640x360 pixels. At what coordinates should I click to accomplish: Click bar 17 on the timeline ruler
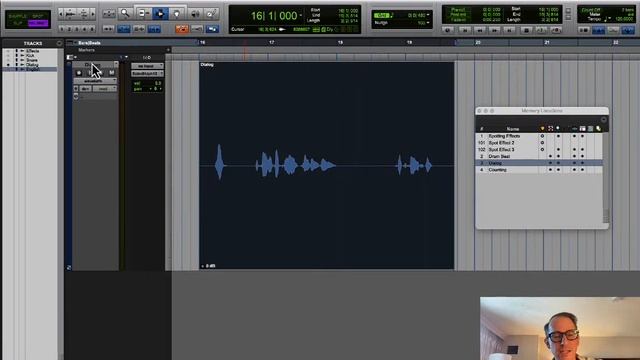[x=272, y=42]
